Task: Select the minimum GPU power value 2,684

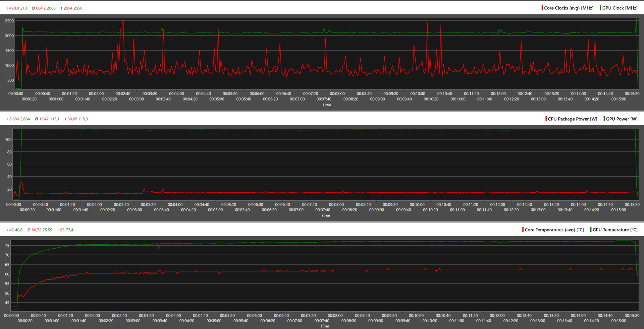Action: (25, 119)
